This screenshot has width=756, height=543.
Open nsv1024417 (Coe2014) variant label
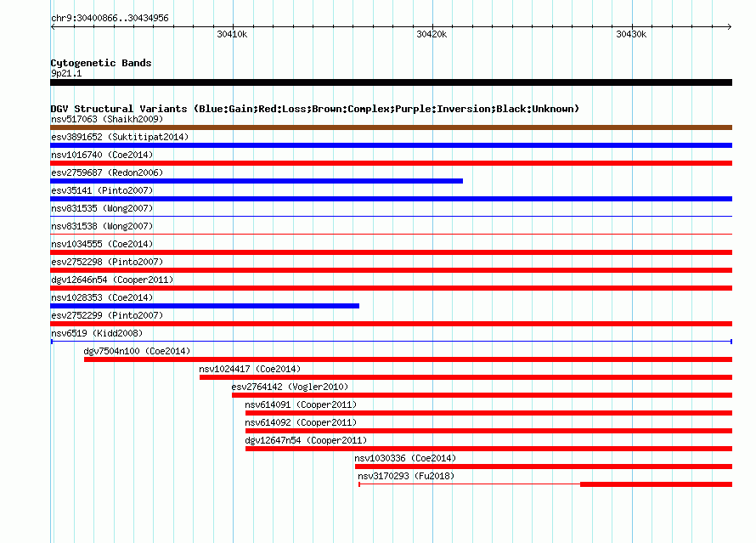coord(250,369)
